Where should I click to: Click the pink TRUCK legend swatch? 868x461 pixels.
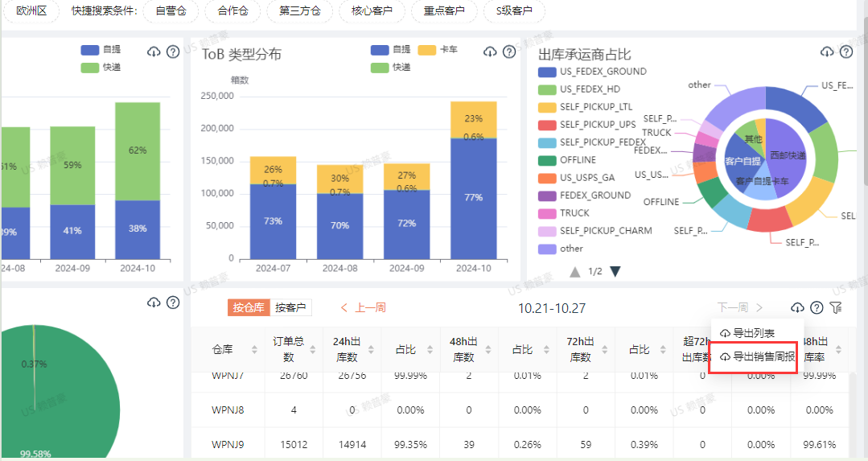pyautogui.click(x=547, y=214)
